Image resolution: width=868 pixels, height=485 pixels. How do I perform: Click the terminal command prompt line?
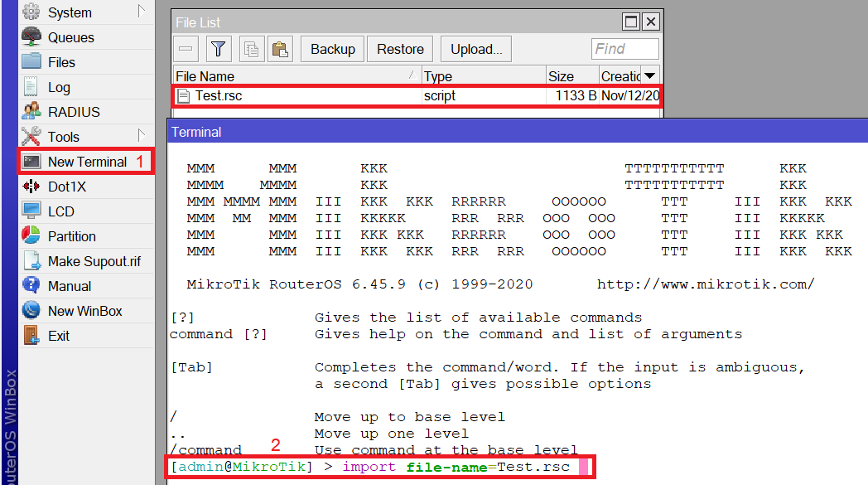click(x=379, y=467)
